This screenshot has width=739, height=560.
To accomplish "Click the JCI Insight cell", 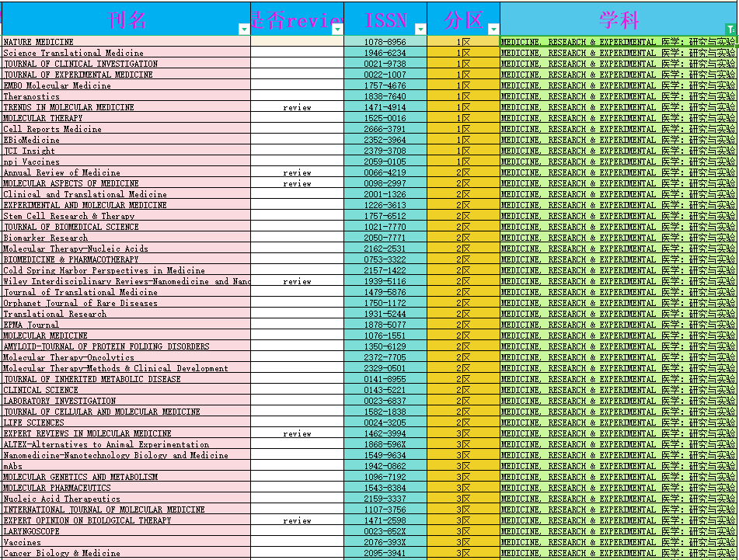I will click(x=127, y=150).
